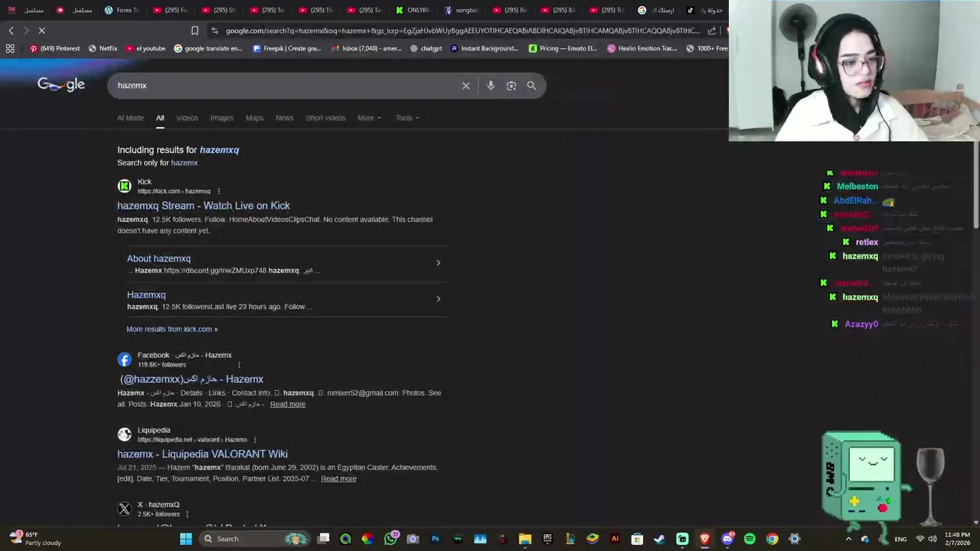
Task: Open Spotify from the taskbar
Action: pyautogui.click(x=750, y=539)
